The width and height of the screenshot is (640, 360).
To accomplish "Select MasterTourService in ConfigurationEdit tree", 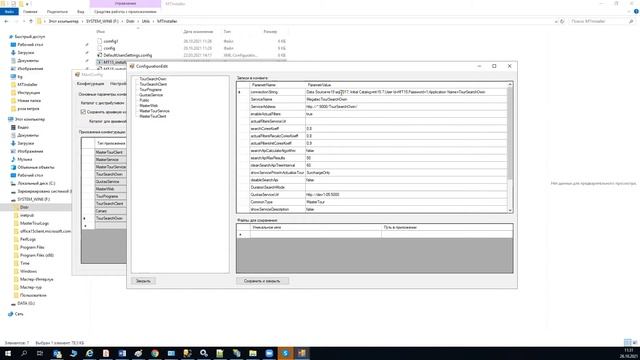I will pyautogui.click(x=154, y=111).
